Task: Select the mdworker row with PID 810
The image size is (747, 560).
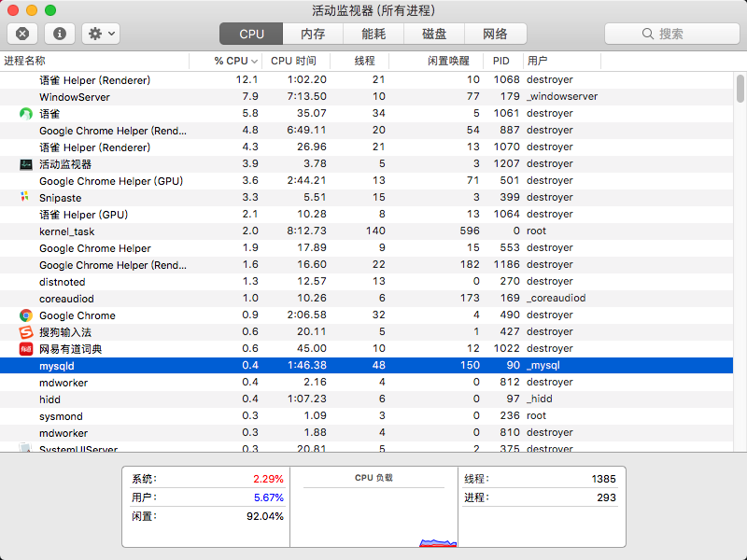Action: 366,433
